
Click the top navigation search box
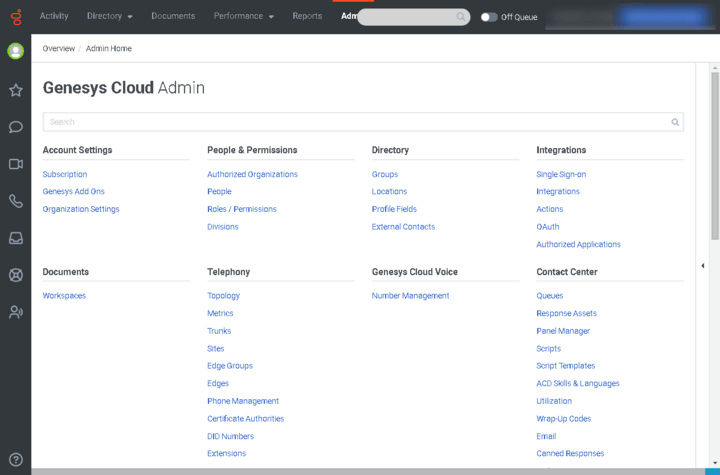[413, 17]
